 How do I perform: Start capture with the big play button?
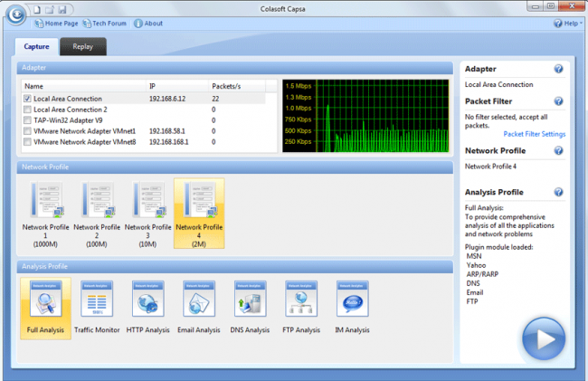tap(544, 339)
